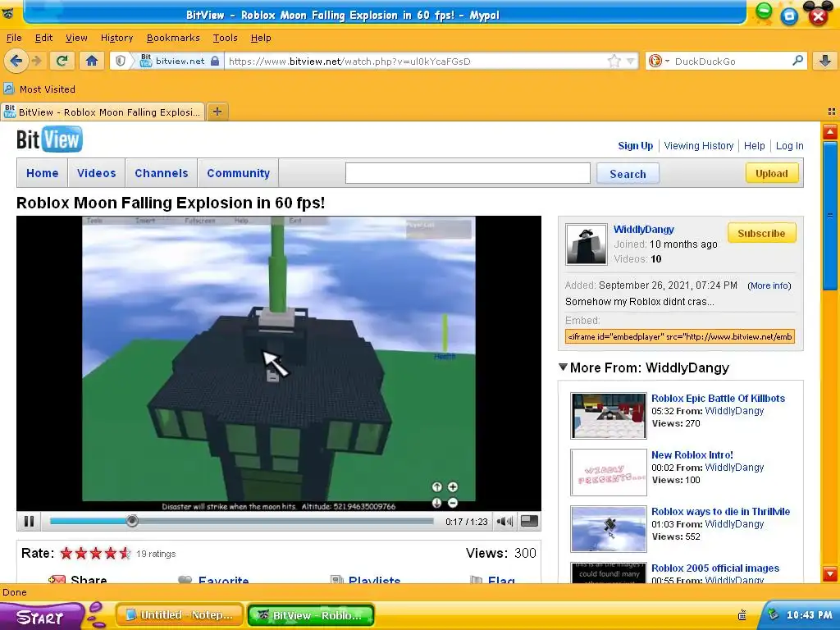Go back with the browser back arrow

coord(16,61)
